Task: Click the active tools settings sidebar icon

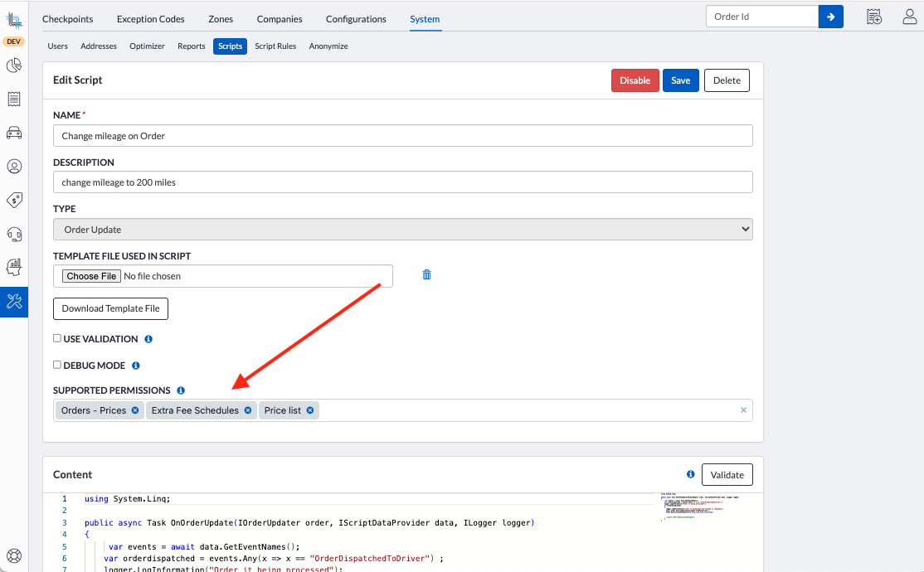Action: 14,302
